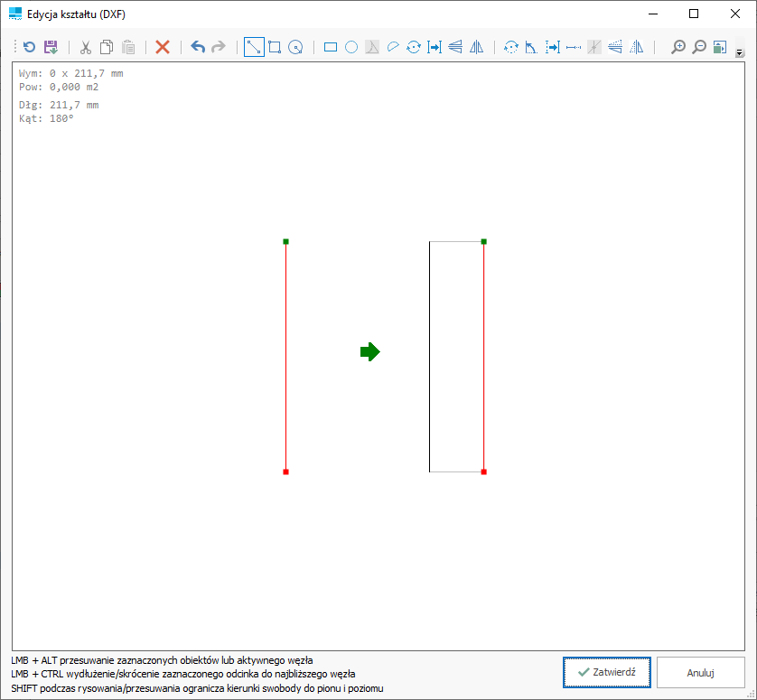This screenshot has height=700, width=757.
Task: Choose the circle shape tool
Action: 351,47
